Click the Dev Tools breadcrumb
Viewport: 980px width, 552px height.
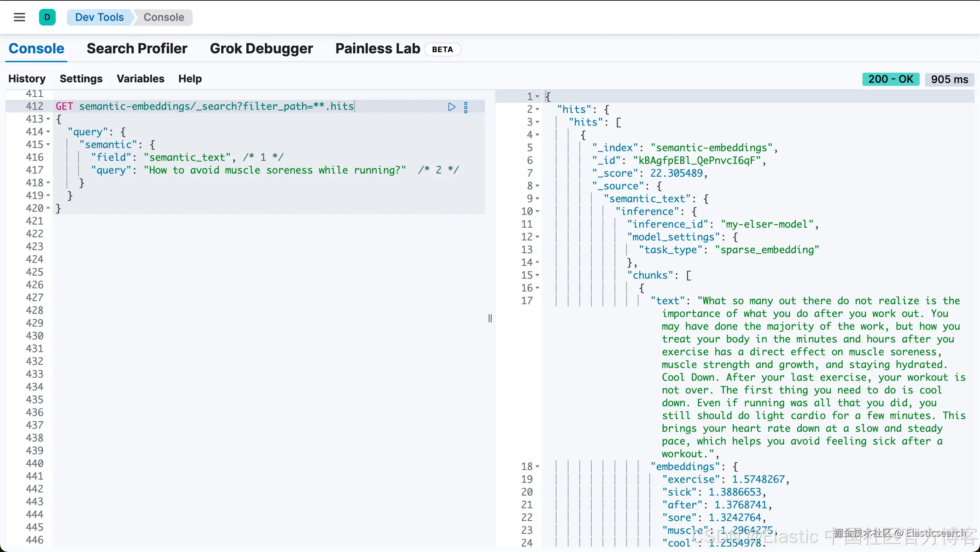click(x=99, y=17)
